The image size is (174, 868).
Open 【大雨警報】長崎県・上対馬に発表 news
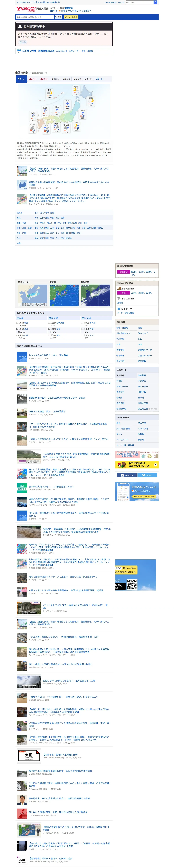60,754
